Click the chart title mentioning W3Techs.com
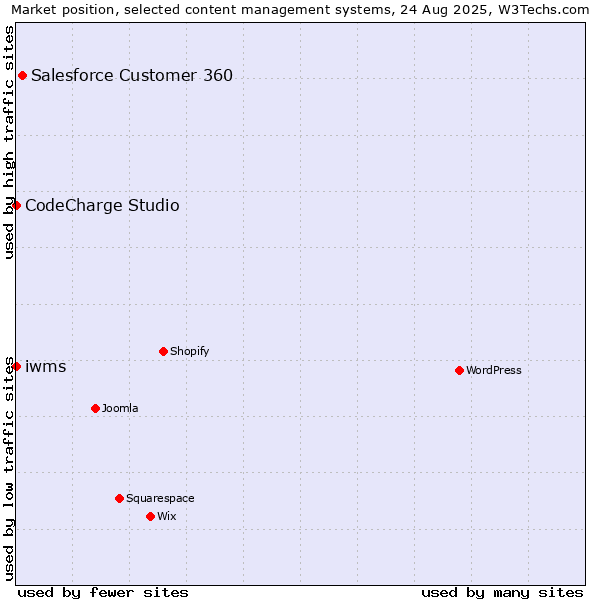 (x=300, y=9)
